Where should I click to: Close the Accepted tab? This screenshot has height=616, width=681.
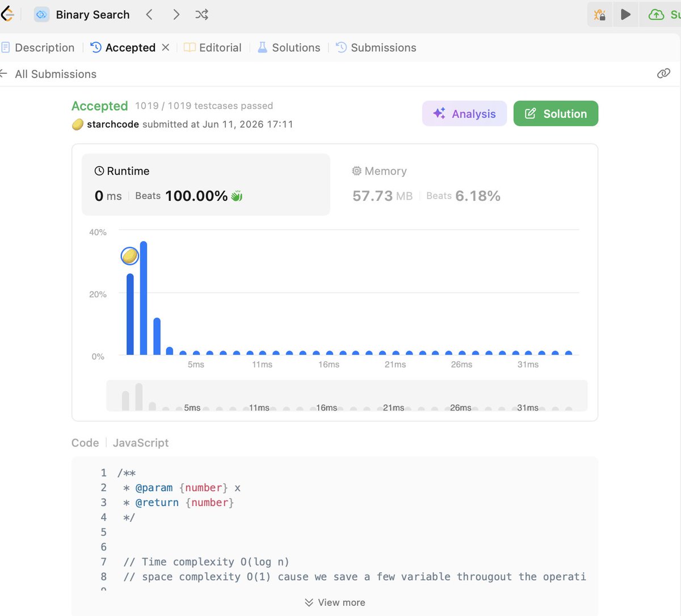coord(166,48)
